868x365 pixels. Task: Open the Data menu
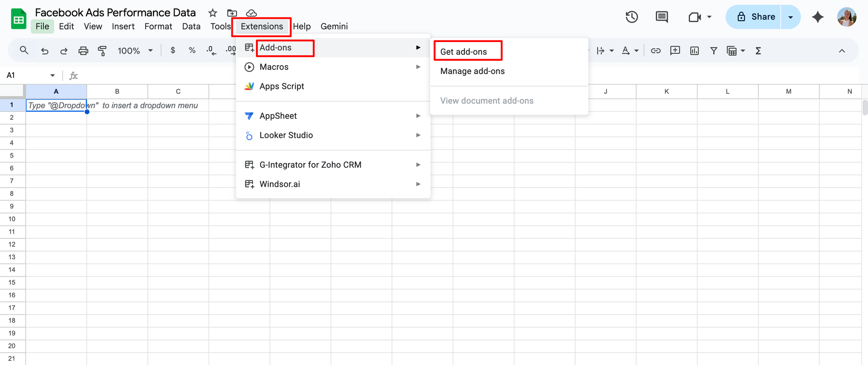[191, 26]
